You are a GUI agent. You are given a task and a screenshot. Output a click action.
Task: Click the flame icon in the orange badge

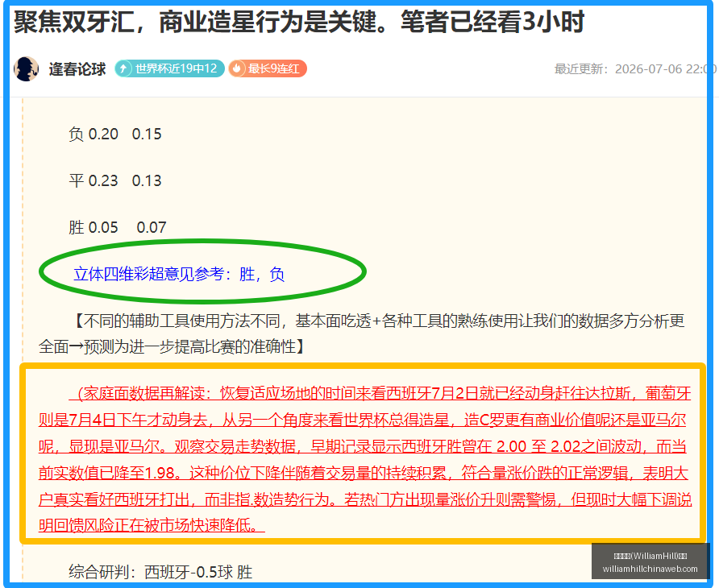[x=237, y=68]
